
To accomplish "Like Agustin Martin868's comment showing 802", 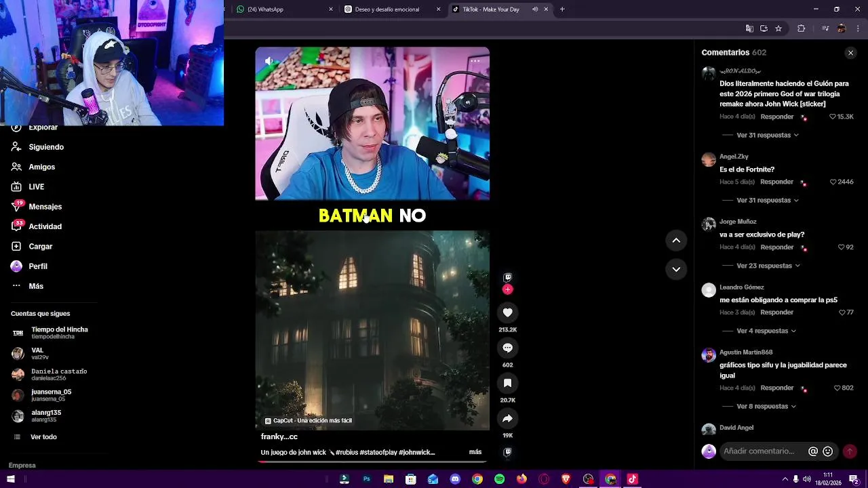I will [837, 388].
